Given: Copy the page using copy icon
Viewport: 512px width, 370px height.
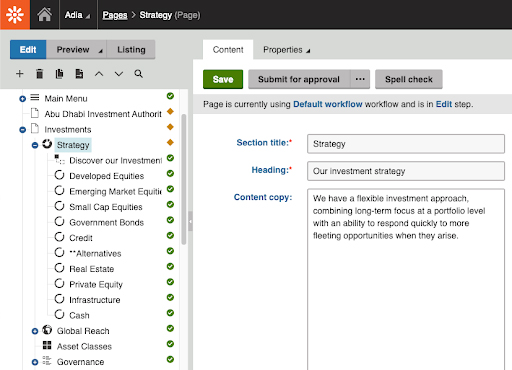Looking at the screenshot, I should click(59, 74).
